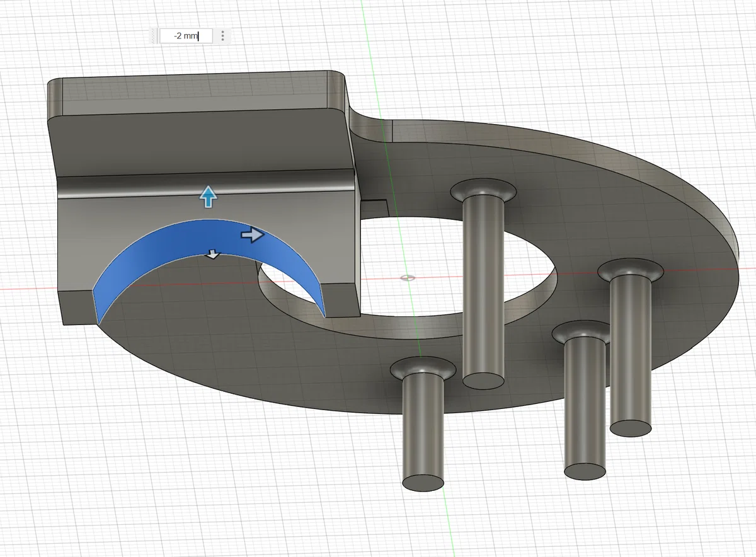Image resolution: width=756 pixels, height=557 pixels.
Task: Grab the dotted drag handle left of distance field
Action: click(154, 36)
